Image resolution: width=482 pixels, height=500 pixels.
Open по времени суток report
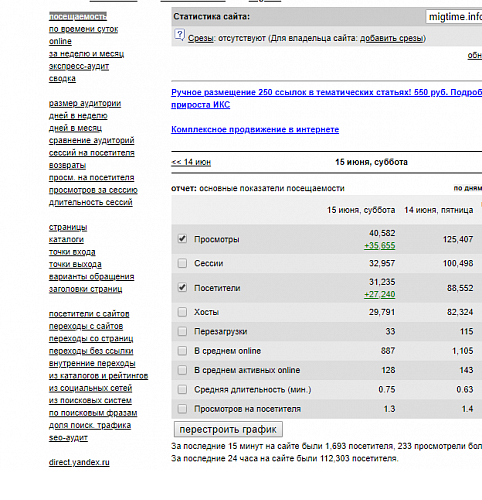pyautogui.click(x=83, y=29)
